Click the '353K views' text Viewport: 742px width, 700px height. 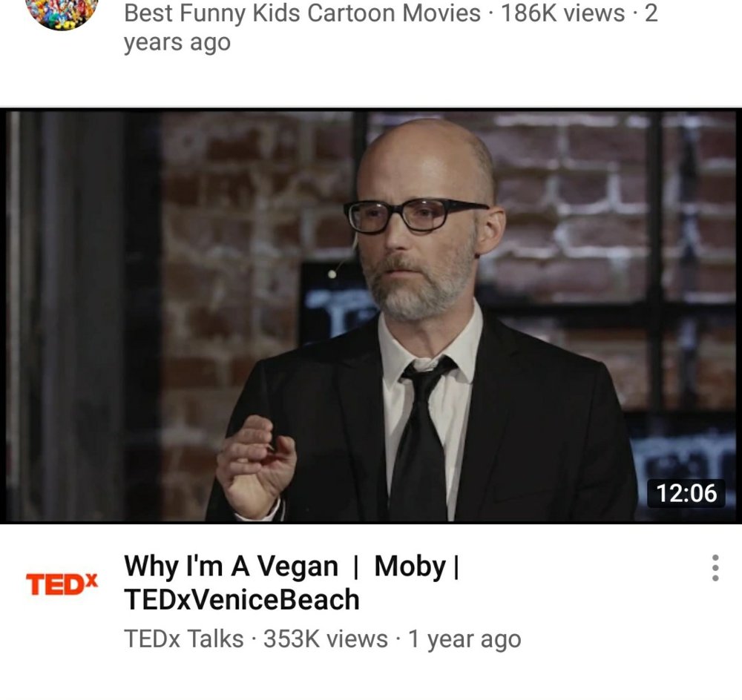pyautogui.click(x=326, y=638)
